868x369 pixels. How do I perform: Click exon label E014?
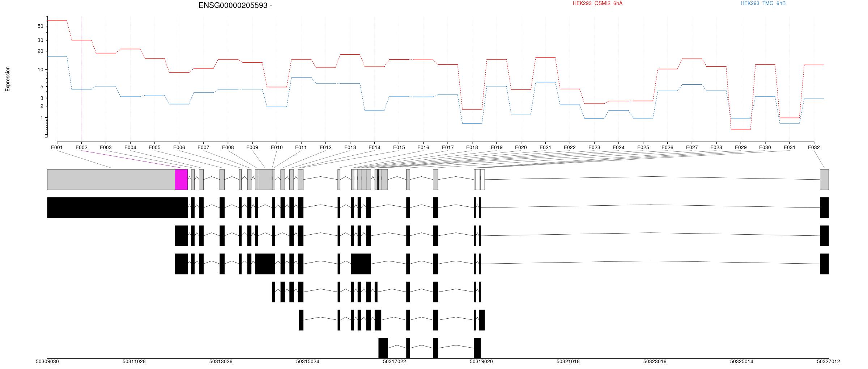click(374, 147)
